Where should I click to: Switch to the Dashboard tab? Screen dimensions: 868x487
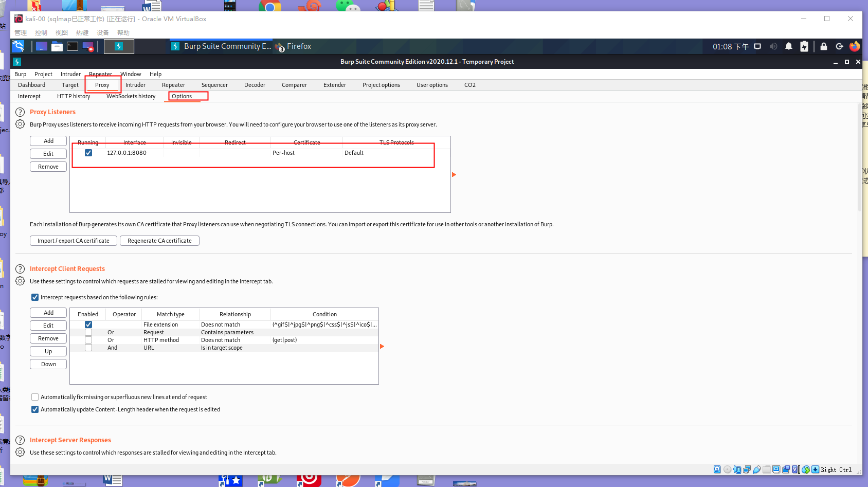tap(31, 85)
